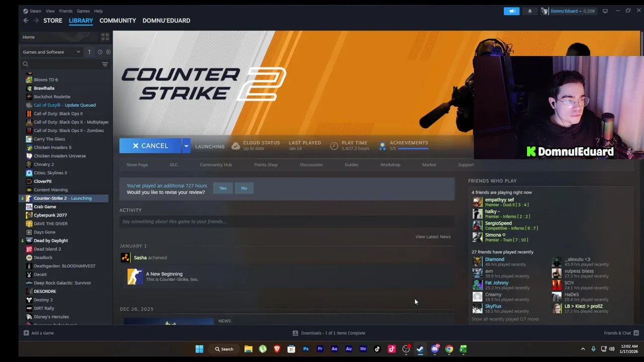
Task: Show recent games clock filter icon
Action: (x=100, y=52)
